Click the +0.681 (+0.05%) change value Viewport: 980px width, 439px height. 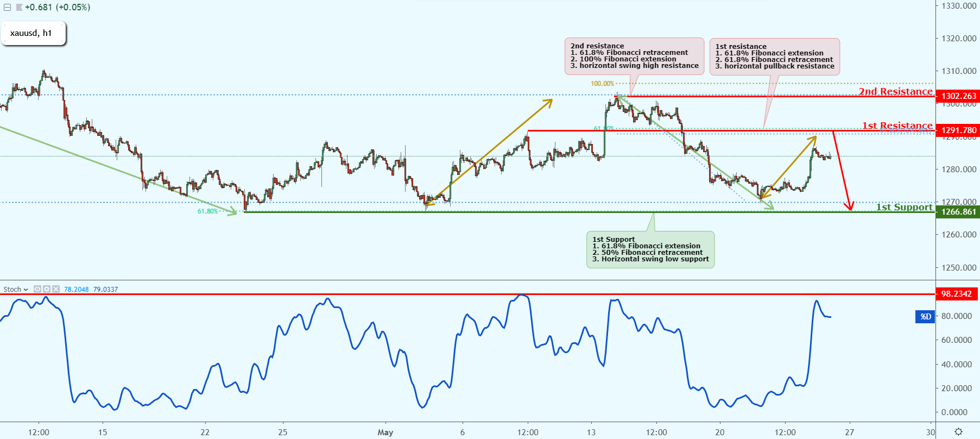[x=58, y=8]
